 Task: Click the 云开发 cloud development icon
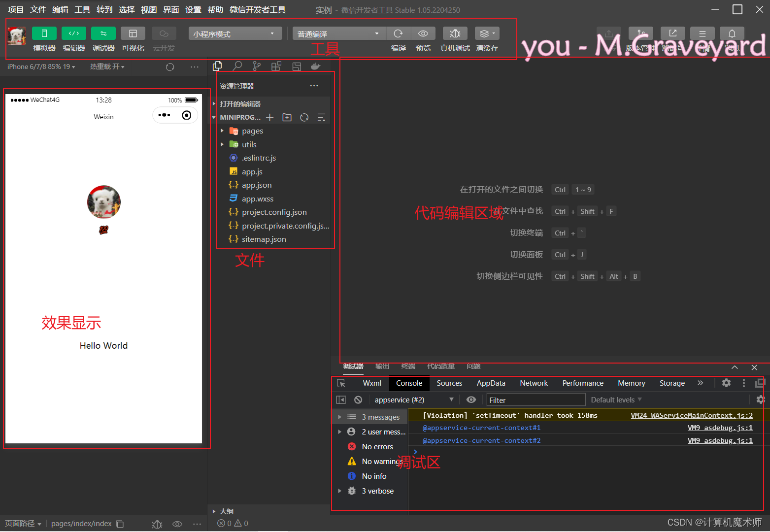click(x=164, y=33)
